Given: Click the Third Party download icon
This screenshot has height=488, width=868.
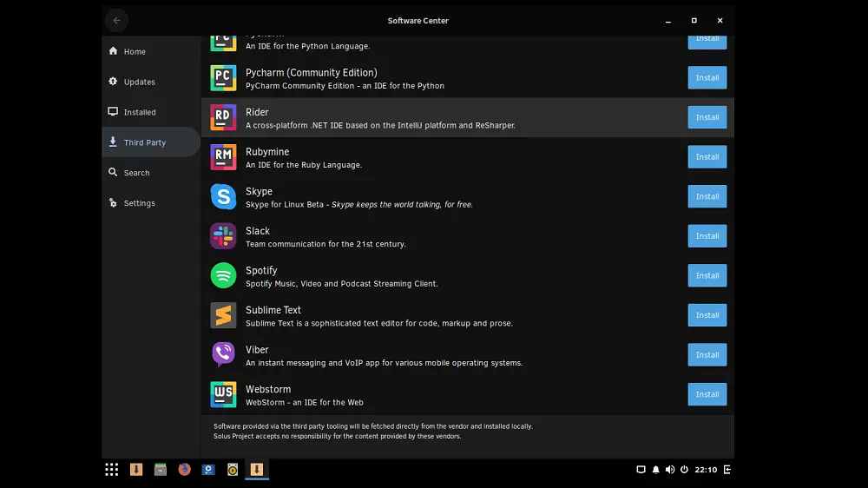Looking at the screenshot, I should click(x=113, y=142).
